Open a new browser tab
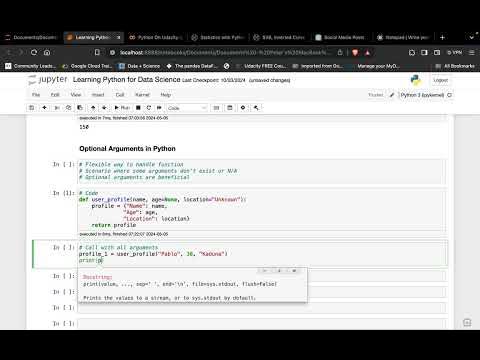Viewport: 480px width, 360px height. pos(442,37)
